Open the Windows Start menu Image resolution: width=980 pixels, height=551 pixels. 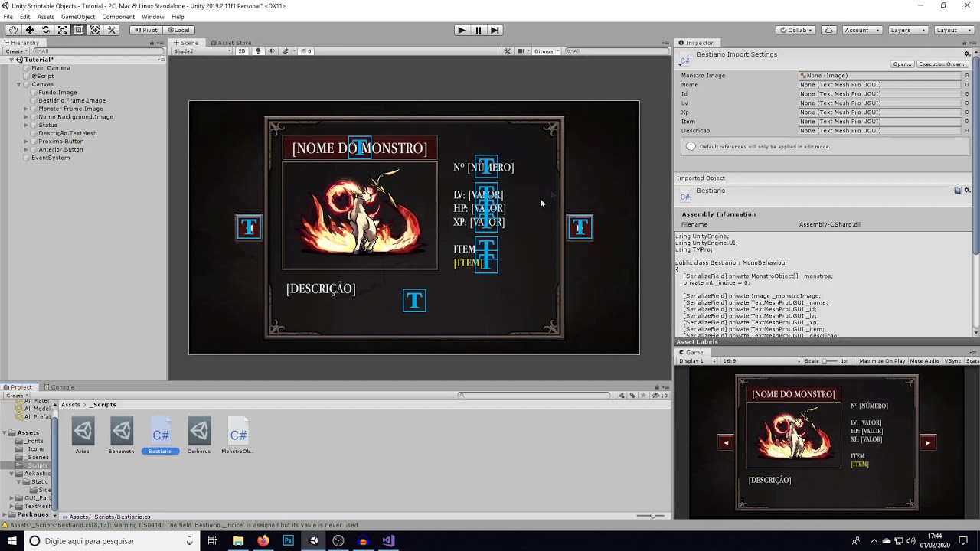11,541
